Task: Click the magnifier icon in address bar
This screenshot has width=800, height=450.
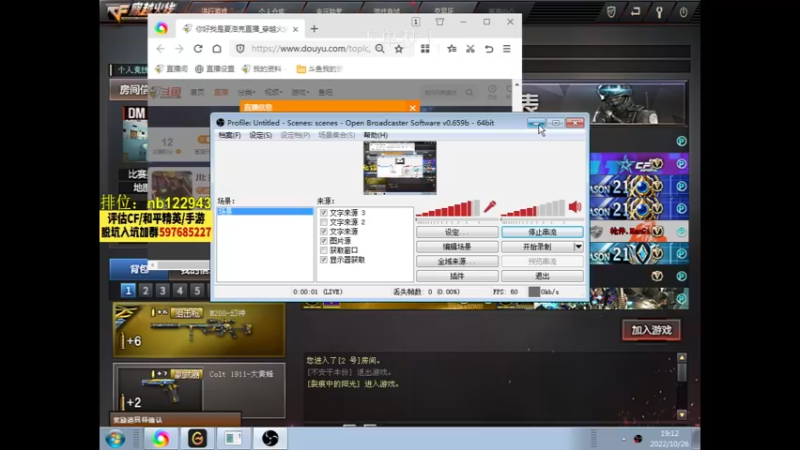Action: pos(380,49)
